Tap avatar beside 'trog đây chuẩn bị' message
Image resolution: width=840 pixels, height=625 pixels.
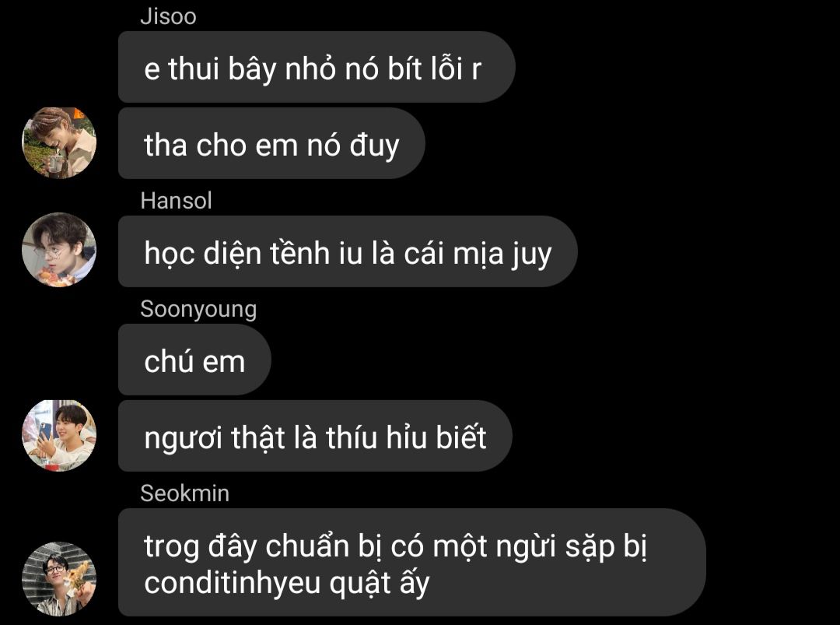coord(59,578)
